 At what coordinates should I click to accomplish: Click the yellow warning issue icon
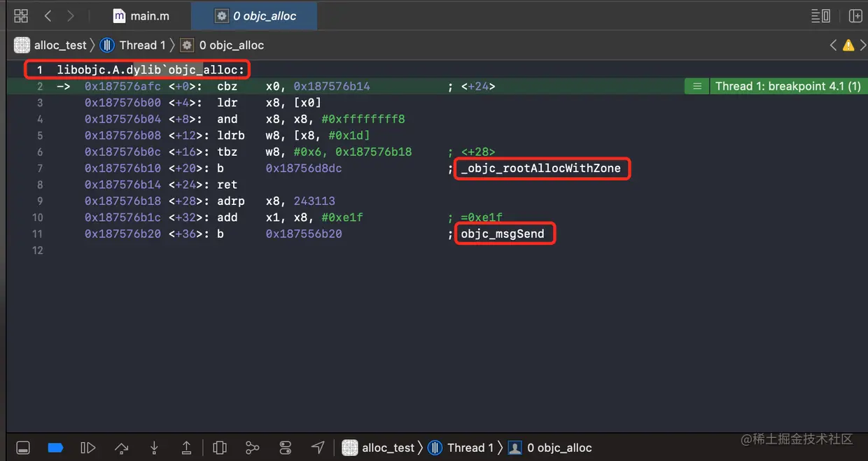[848, 45]
